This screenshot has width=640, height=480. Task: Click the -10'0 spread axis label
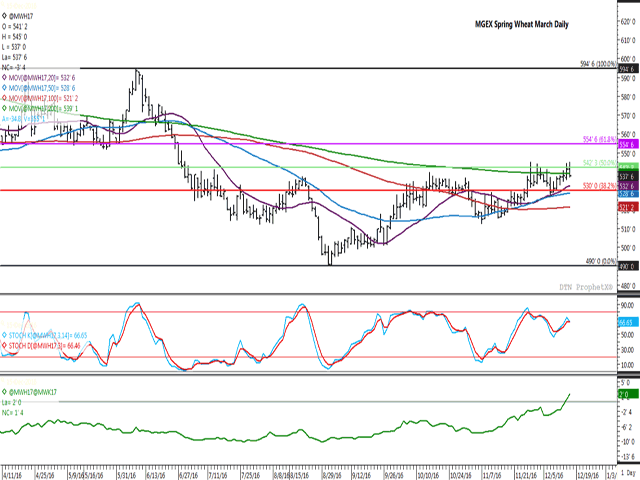click(628, 442)
